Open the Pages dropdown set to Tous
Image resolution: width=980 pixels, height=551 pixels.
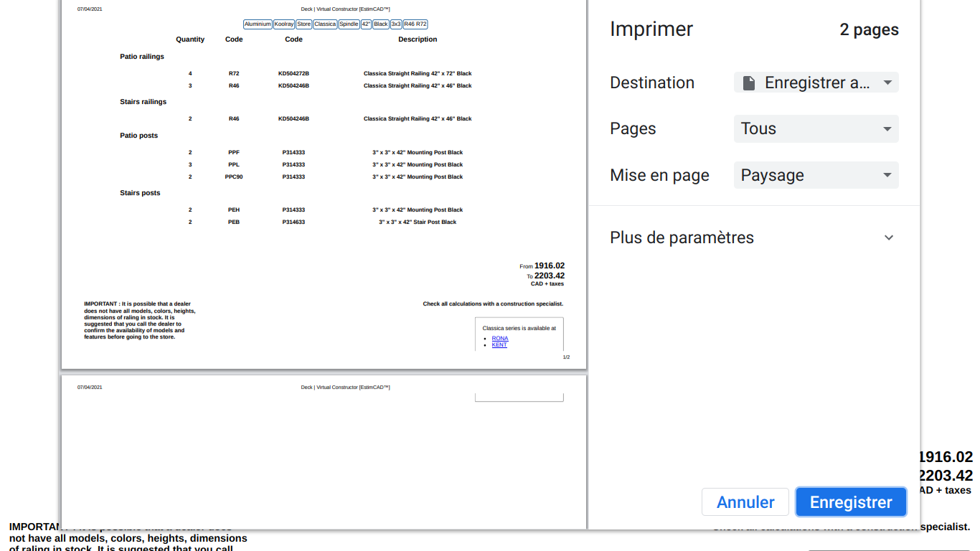pyautogui.click(x=816, y=129)
